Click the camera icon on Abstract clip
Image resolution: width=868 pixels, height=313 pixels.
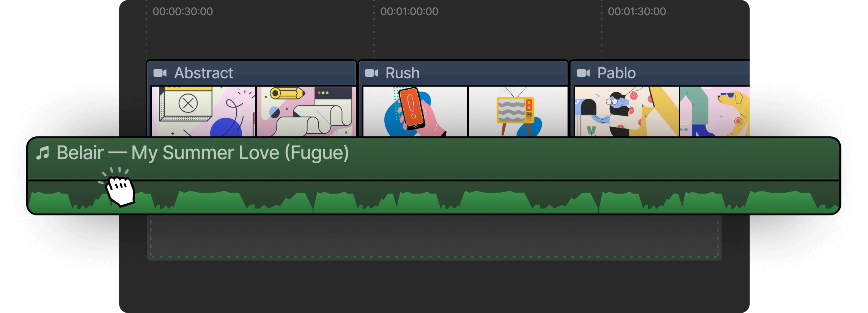coord(160,73)
